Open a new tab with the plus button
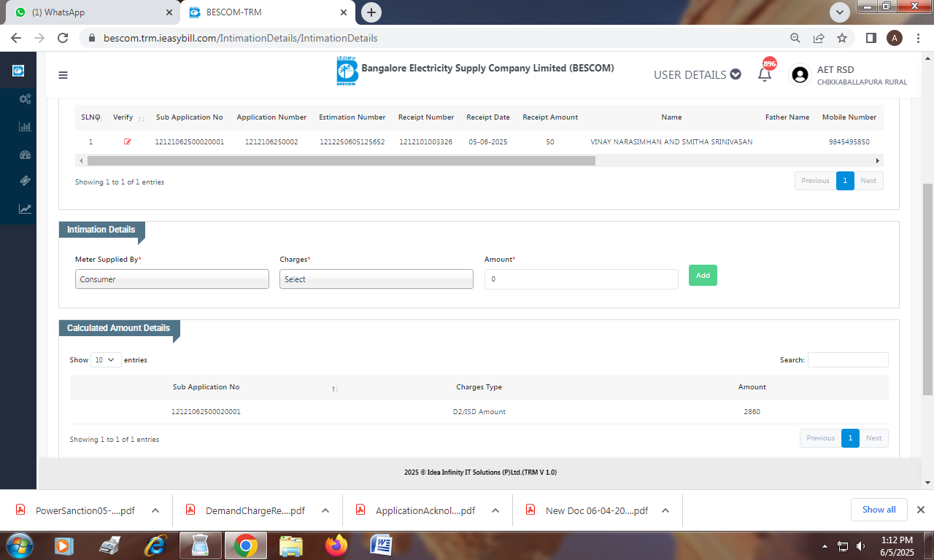Screen dimensions: 934x560 [371, 12]
